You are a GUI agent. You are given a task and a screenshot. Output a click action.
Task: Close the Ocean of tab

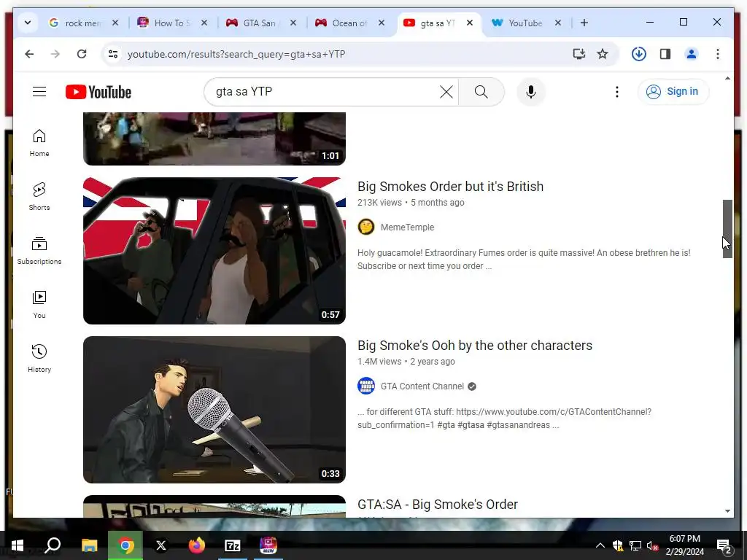[x=381, y=23]
